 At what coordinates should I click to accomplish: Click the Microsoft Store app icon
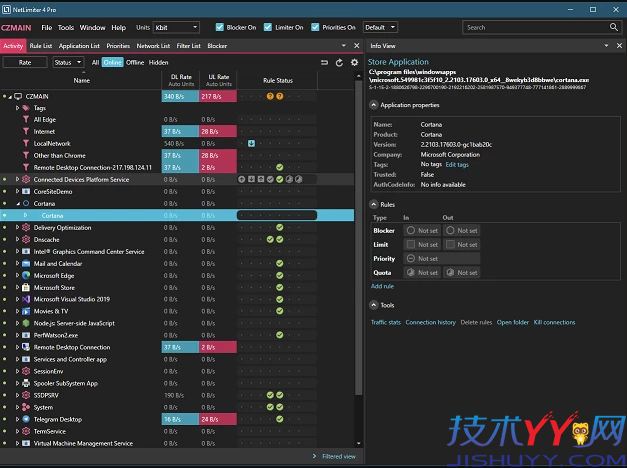[26, 287]
